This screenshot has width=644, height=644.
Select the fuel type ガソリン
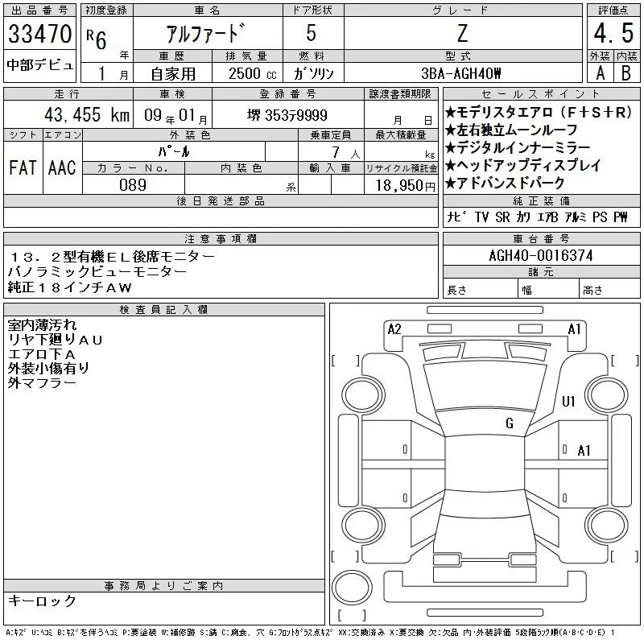click(x=313, y=73)
